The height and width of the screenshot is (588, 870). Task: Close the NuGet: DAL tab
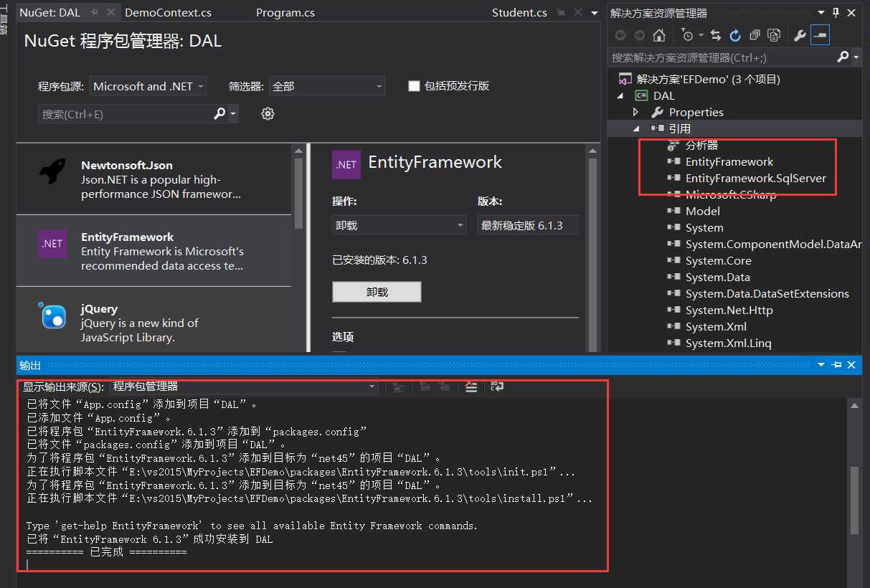pyautogui.click(x=111, y=13)
